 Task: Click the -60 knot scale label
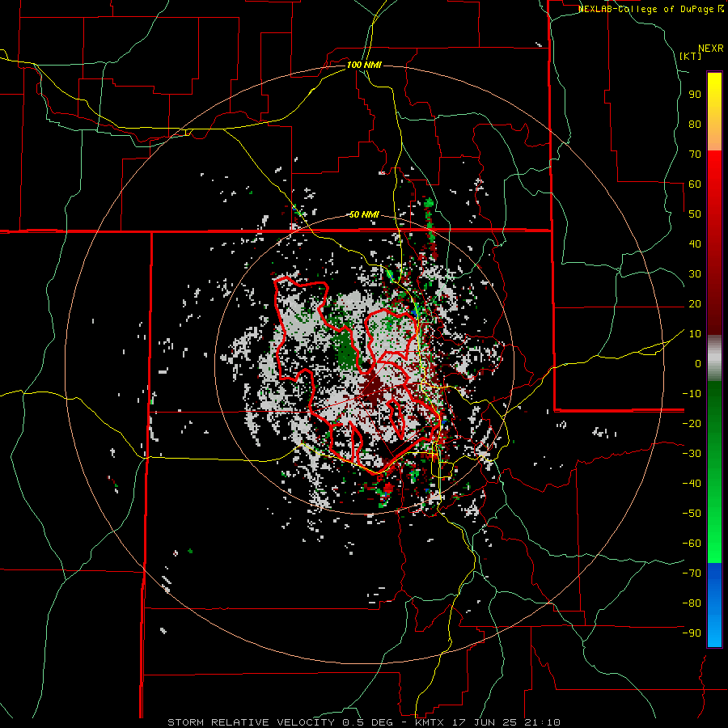pos(692,544)
